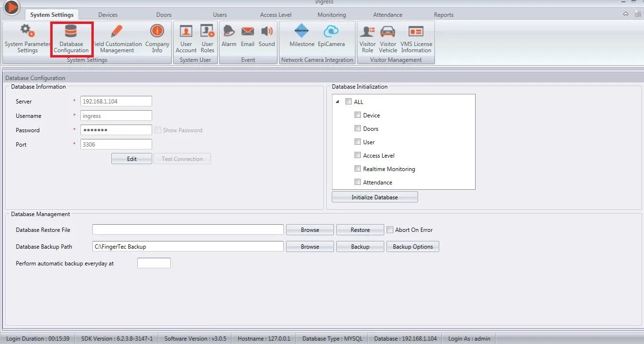Switch to the Monitoring tab
644x344 pixels.
click(332, 15)
